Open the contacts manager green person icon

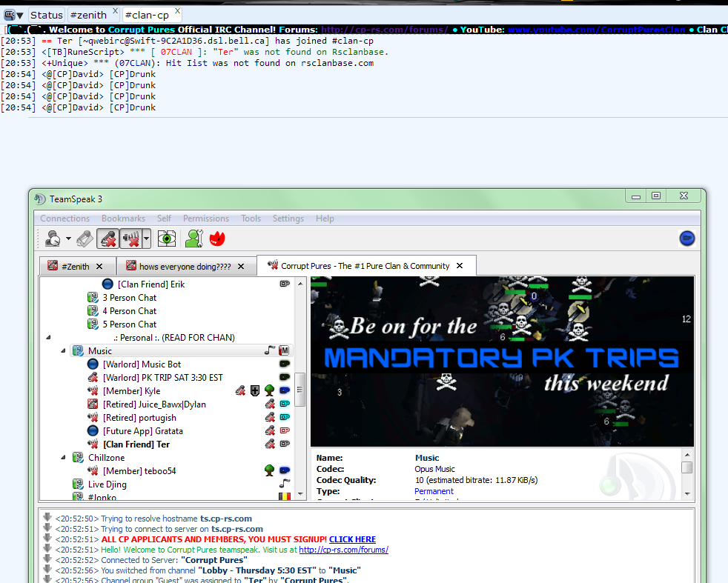(194, 239)
